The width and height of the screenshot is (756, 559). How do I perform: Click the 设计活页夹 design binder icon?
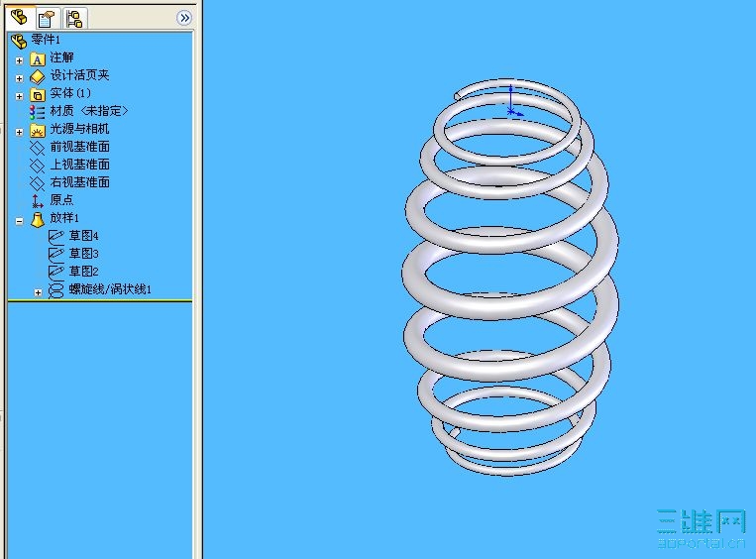38,77
